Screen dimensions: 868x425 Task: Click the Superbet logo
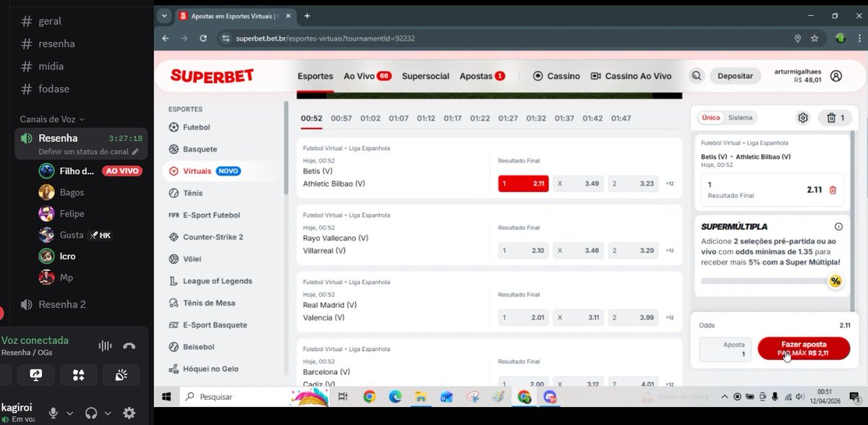[213, 76]
